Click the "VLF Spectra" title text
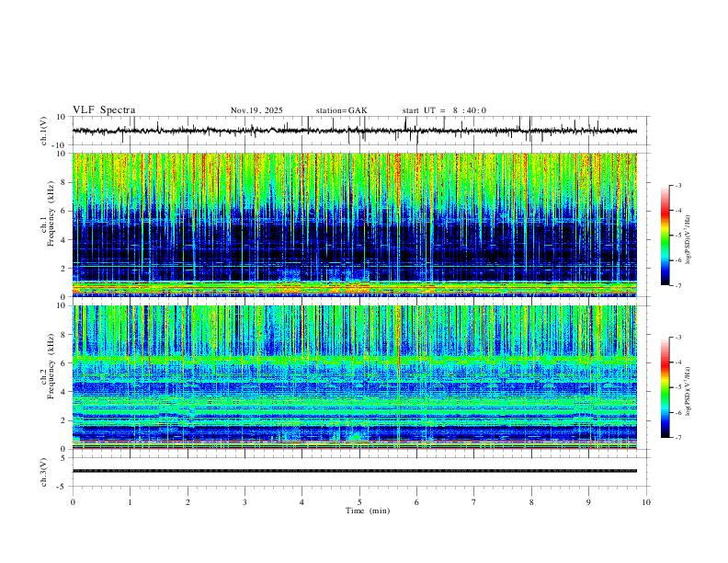Viewport: 728px width, 563px height. click(104, 110)
